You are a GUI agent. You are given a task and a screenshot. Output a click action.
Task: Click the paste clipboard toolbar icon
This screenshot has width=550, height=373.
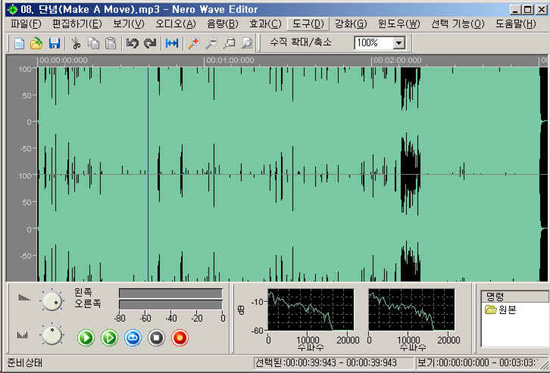coord(110,43)
